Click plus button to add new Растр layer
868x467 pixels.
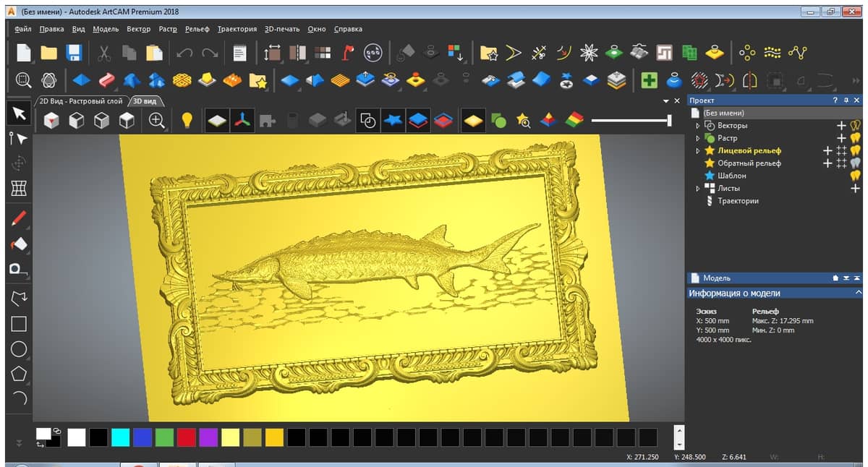(841, 138)
